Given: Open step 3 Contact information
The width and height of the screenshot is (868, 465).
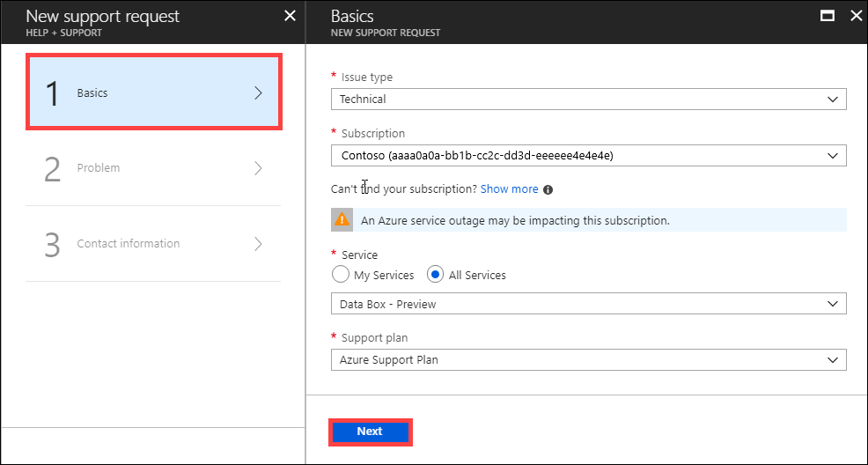Looking at the screenshot, I should tap(153, 244).
